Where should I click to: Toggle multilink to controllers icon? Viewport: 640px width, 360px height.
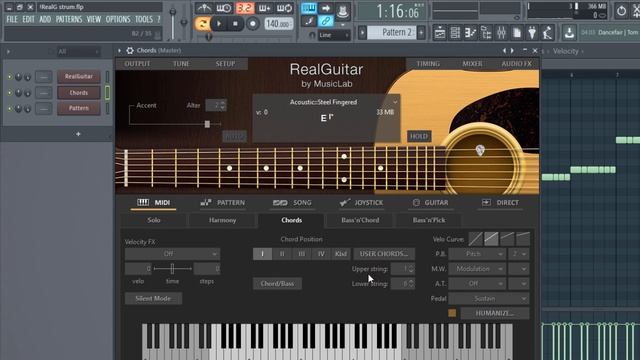tap(326, 21)
